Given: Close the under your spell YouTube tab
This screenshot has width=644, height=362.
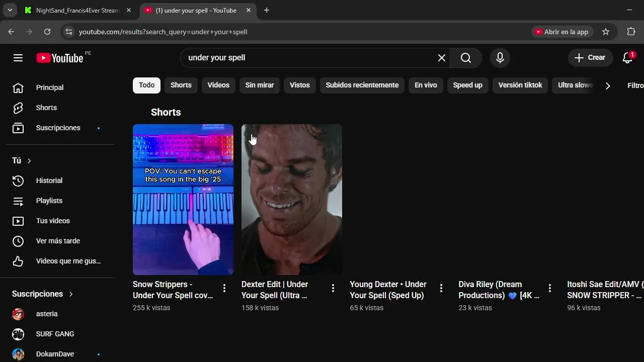Looking at the screenshot, I should point(249,10).
